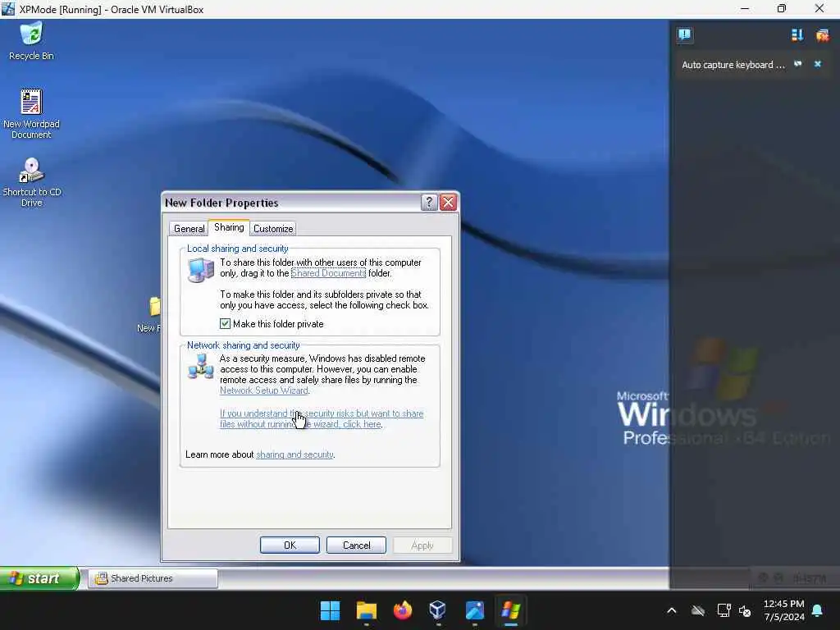Switch to the Customize tab
The width and height of the screenshot is (840, 630).
pyautogui.click(x=273, y=229)
